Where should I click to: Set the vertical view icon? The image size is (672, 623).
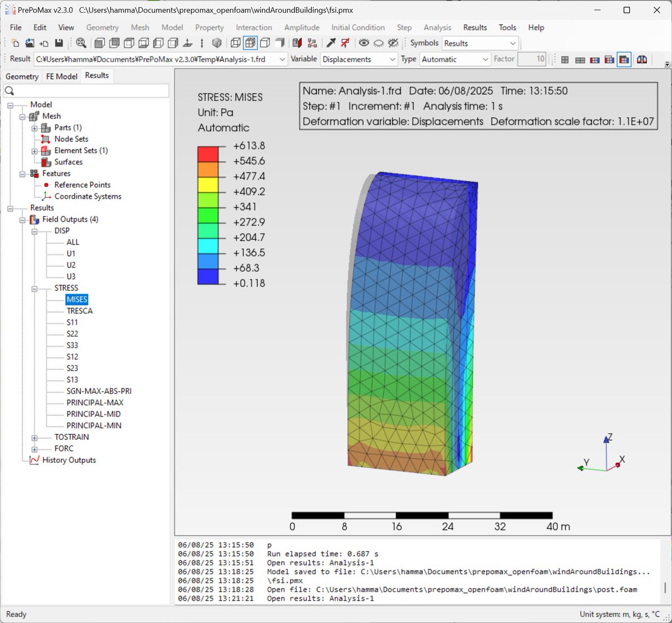point(202,43)
